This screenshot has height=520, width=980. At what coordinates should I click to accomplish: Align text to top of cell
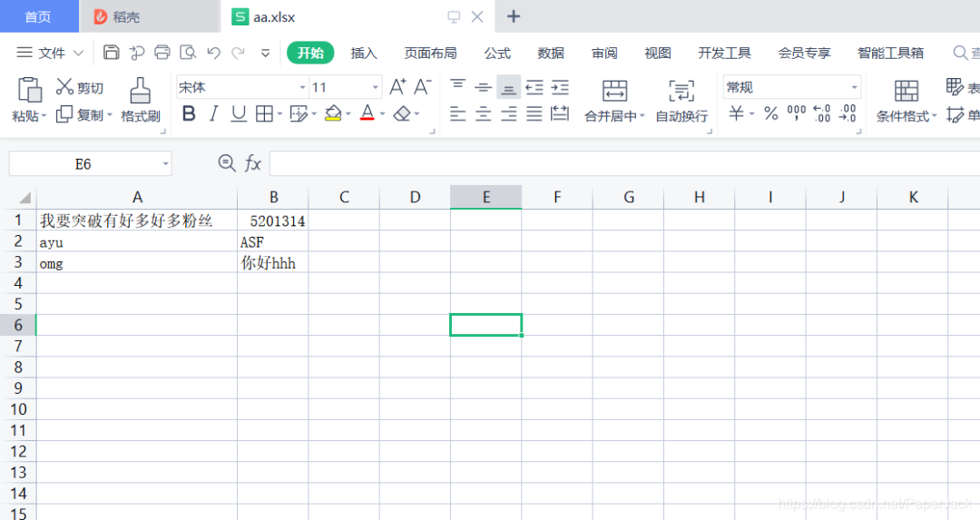coord(457,86)
